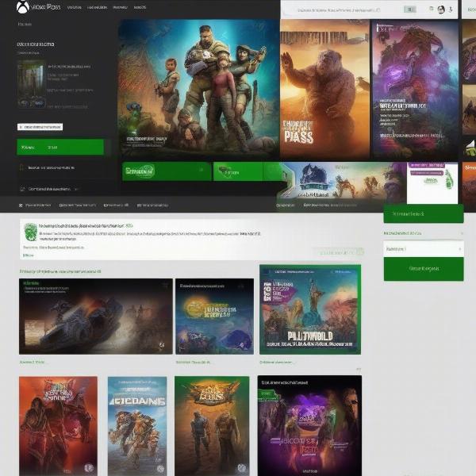This screenshot has height=476, width=476.
Task: Click the wide green button in the left sidebar
Action: 60,148
